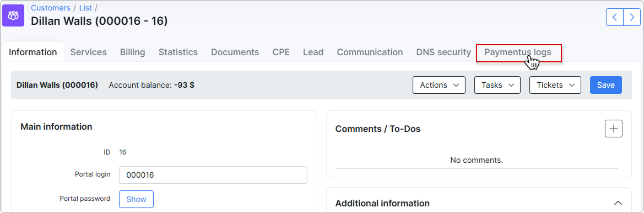Go to next customer arrow
This screenshot has width=644, height=213.
632,17
